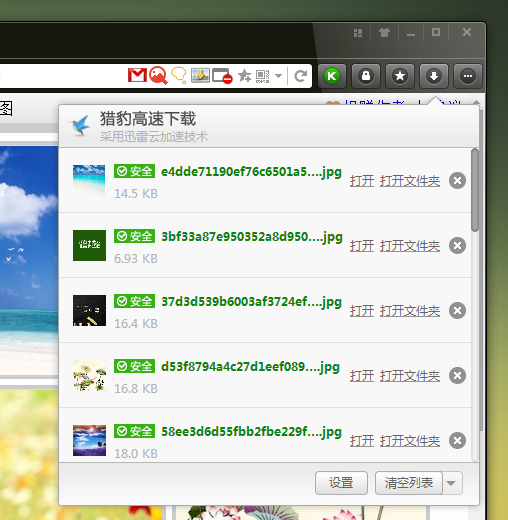Screen dimensions: 508x520
Task: Open the favorites star toolbar button
Action: (x=400, y=76)
